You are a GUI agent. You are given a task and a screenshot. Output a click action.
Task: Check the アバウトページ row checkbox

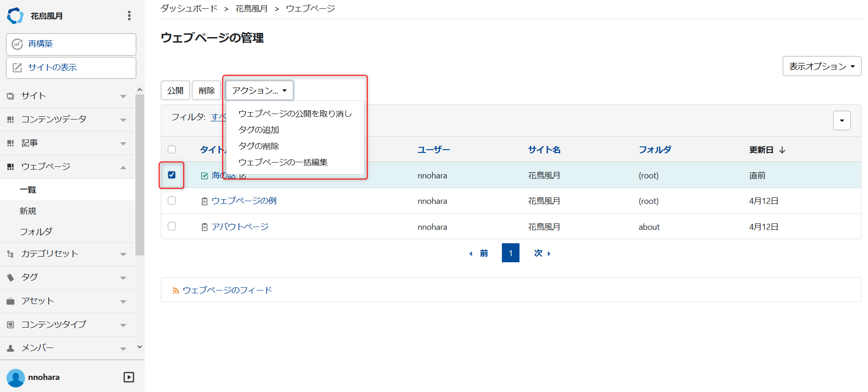point(172,226)
